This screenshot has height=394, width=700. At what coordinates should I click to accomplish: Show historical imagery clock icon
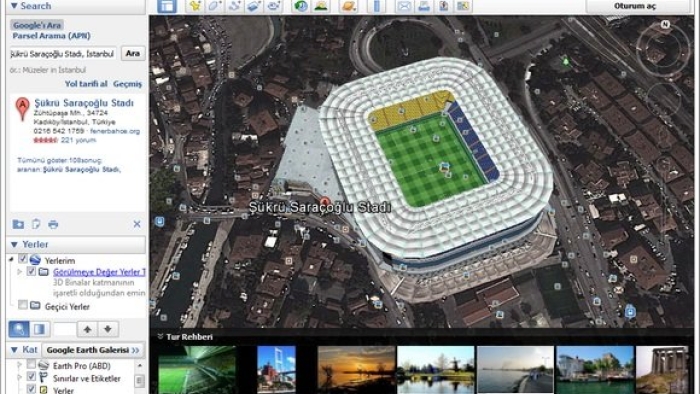click(x=301, y=6)
